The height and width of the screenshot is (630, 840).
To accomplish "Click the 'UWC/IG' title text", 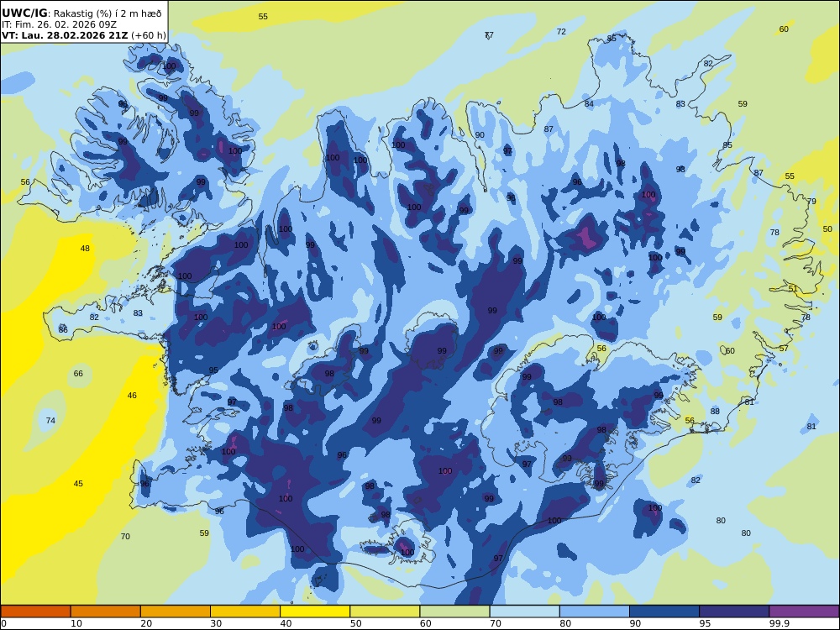I will (x=24, y=13).
